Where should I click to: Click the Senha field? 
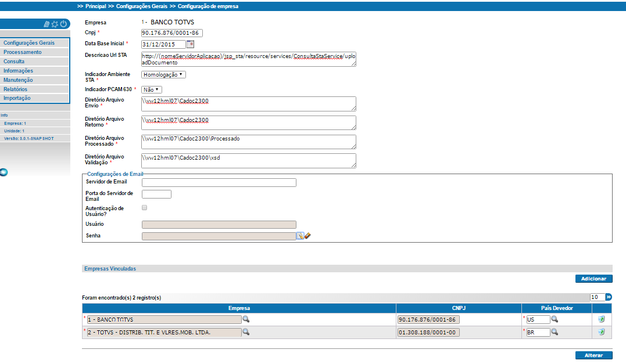click(219, 236)
